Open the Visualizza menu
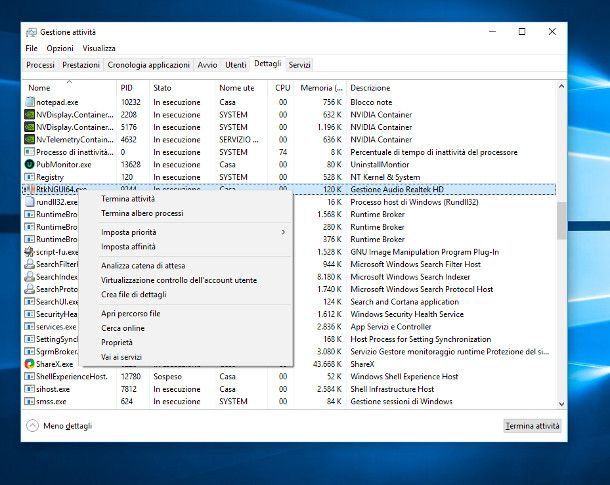Viewport: 610px width, 485px height. tap(99, 48)
